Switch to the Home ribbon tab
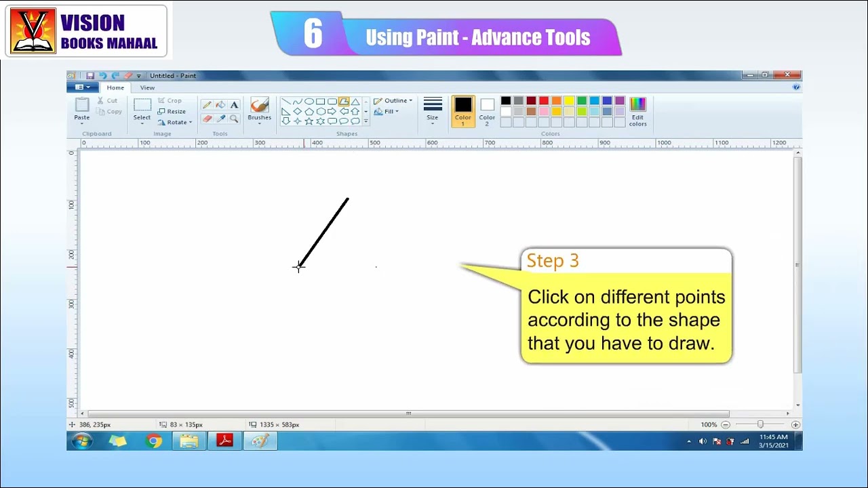 pyautogui.click(x=115, y=87)
